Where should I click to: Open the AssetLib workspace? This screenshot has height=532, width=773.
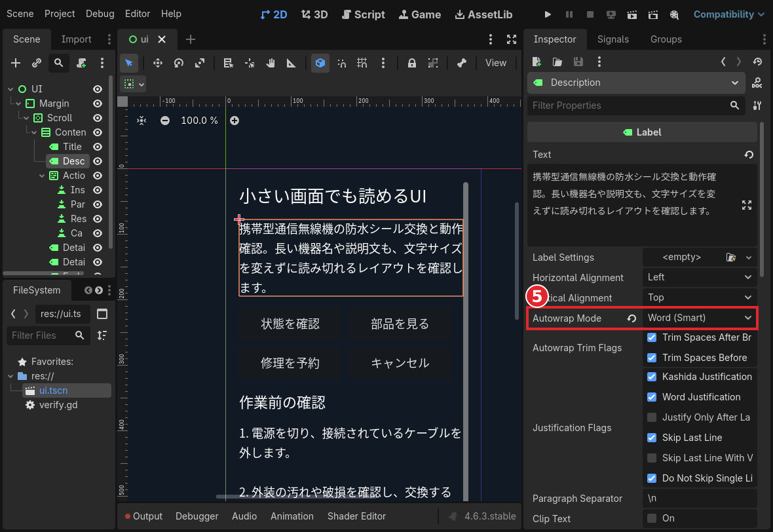click(483, 14)
